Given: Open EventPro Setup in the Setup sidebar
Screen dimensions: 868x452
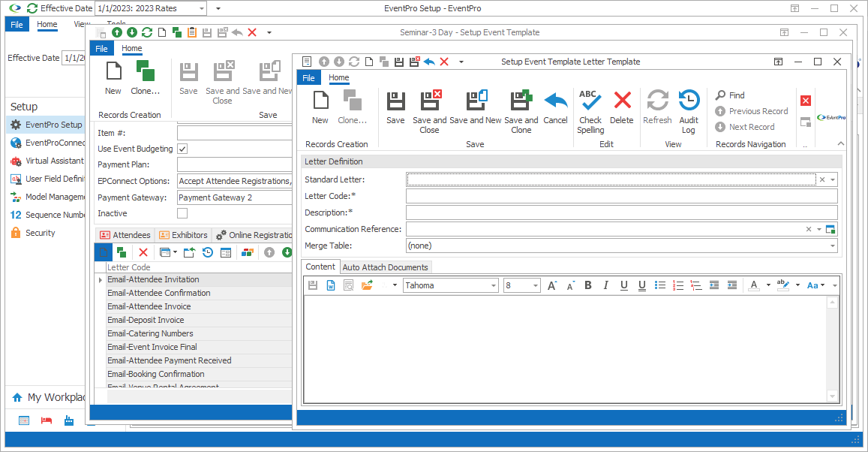Looking at the screenshot, I should pos(47,125).
